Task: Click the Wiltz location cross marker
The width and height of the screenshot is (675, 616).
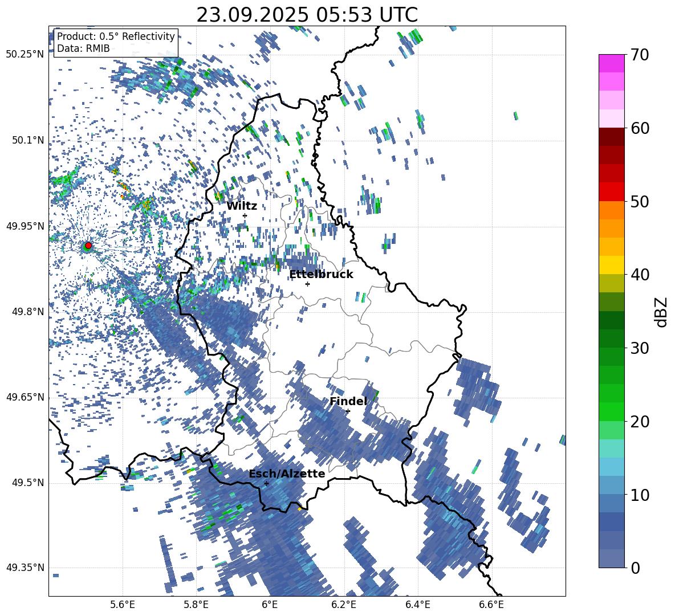Action: click(245, 215)
